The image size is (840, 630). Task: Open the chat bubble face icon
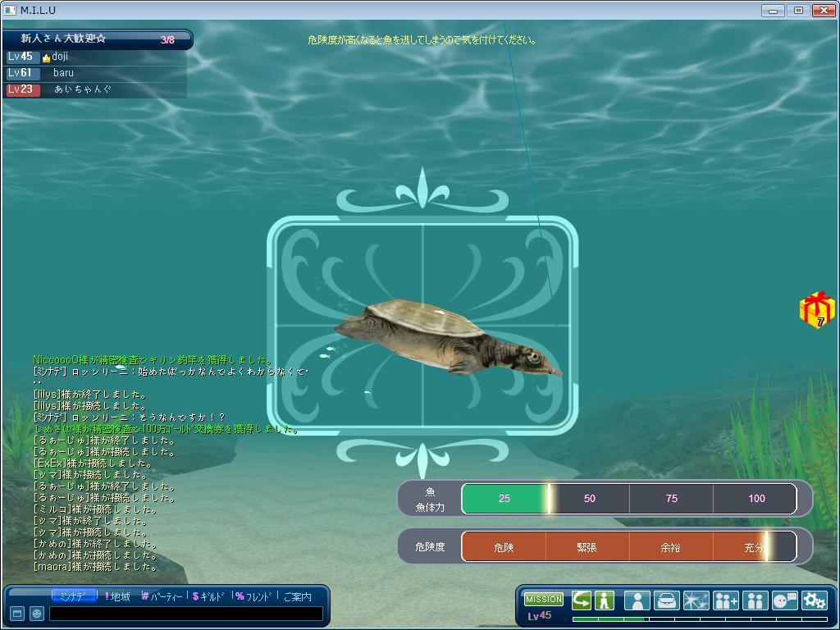[x=785, y=600]
